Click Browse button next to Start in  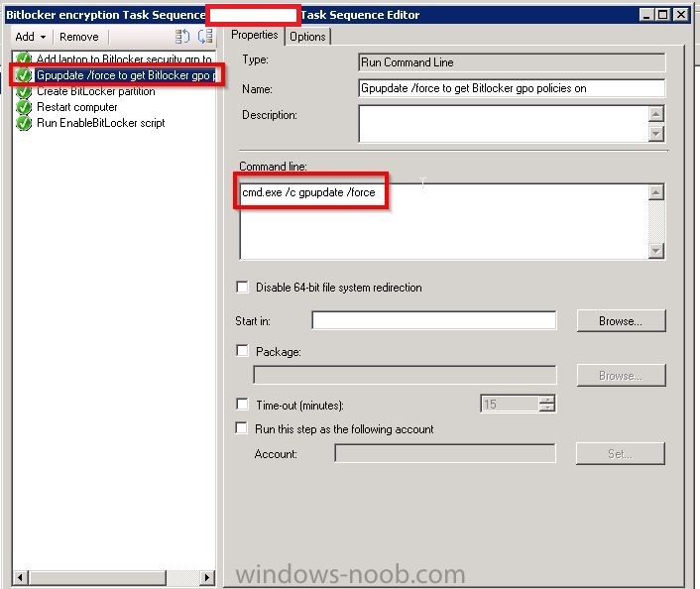(621, 320)
